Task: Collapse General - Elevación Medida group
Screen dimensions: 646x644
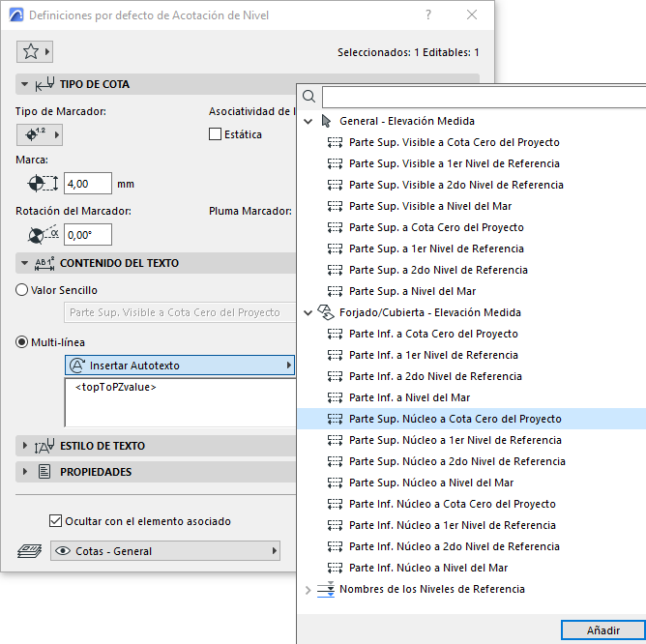Action: click(x=308, y=122)
